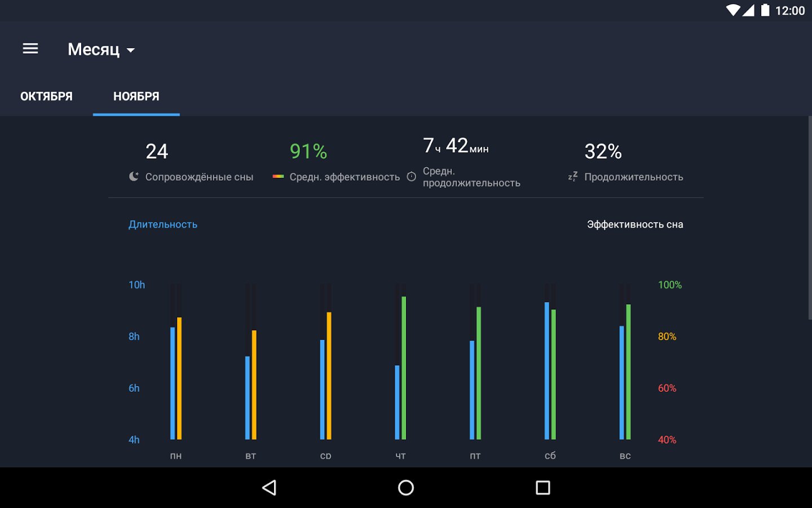
Task: Click the moon icon beside Сопровождённые сны
Action: (x=134, y=177)
